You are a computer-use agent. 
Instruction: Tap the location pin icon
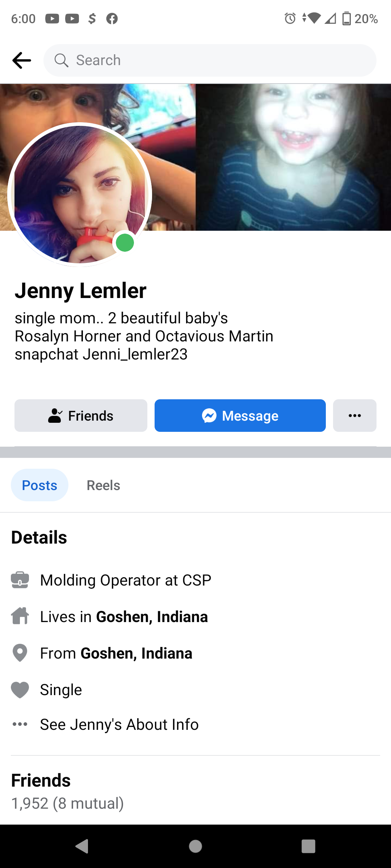(20, 653)
